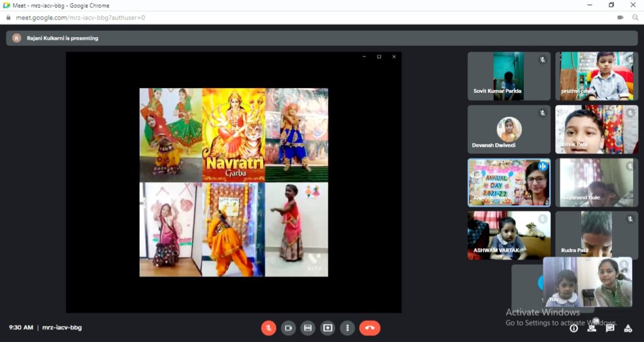Select Rudra Patil's video tile
This screenshot has width=644, height=342.
[x=596, y=235]
